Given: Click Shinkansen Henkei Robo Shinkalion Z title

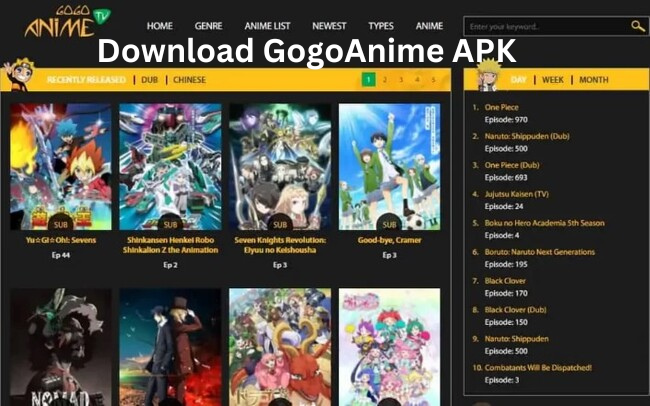Looking at the screenshot, I should click(170, 245).
